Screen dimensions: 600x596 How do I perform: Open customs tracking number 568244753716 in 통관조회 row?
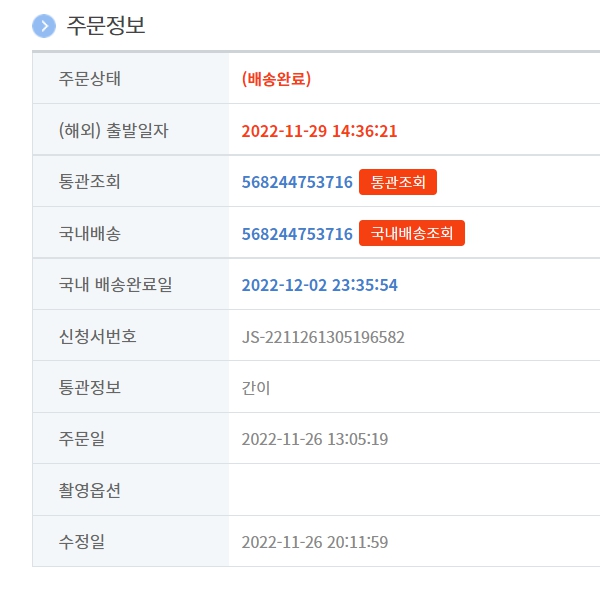297,182
